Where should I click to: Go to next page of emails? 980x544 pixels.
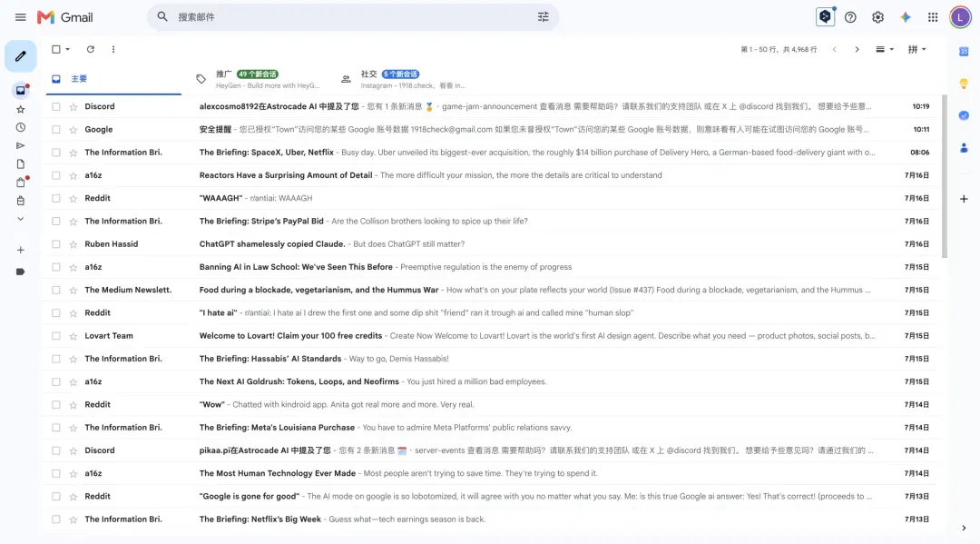coord(857,49)
